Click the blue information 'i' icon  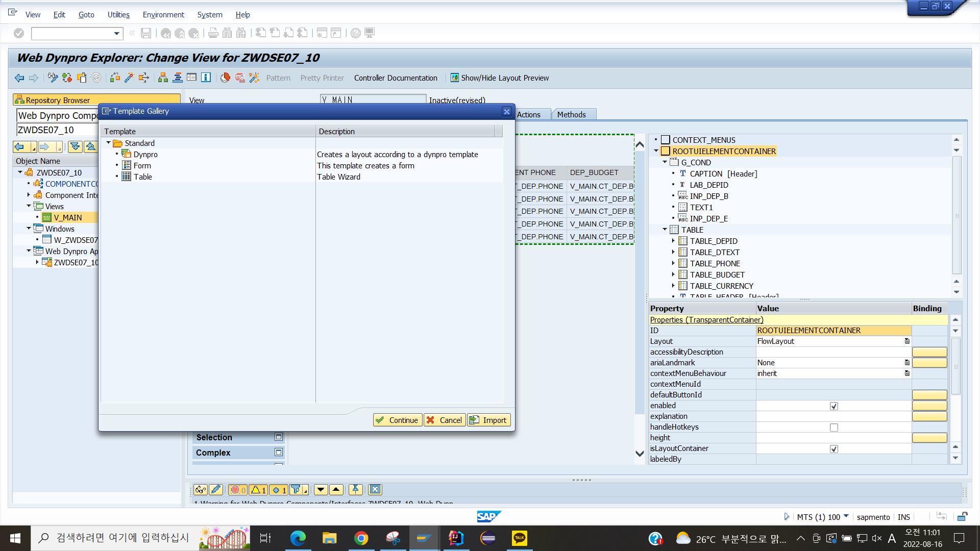pos(206,78)
